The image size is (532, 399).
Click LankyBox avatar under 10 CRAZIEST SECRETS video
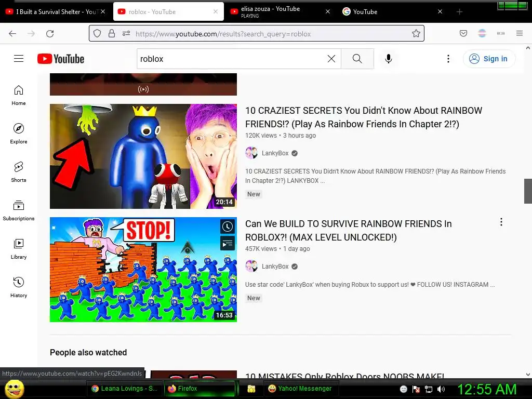[251, 153]
